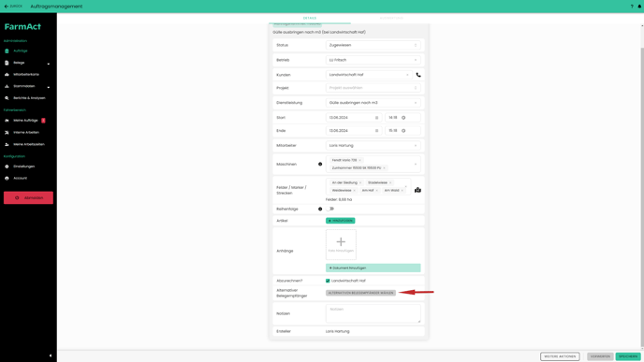Go back using the Zurück arrow
The height and width of the screenshot is (362, 644).
coord(13,7)
